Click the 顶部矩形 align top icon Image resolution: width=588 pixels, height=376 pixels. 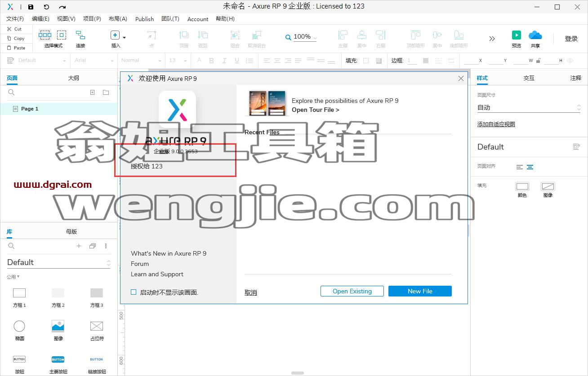tap(415, 35)
